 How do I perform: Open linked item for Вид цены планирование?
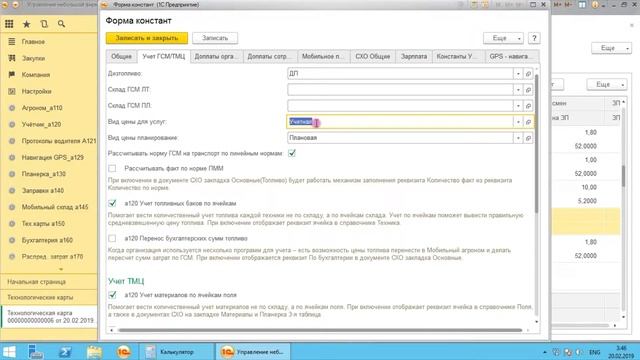pos(528,138)
